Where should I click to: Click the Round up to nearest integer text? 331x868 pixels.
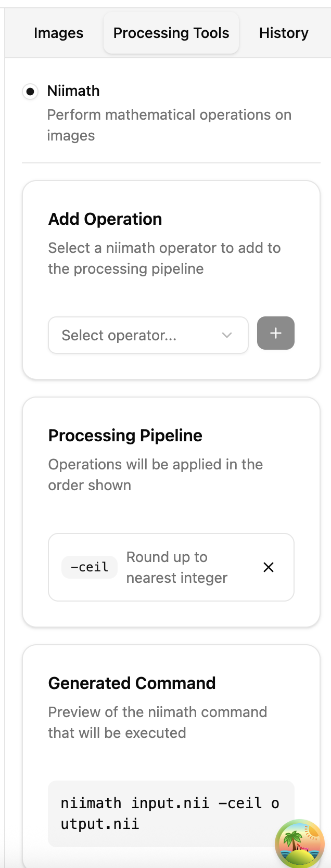(x=177, y=567)
